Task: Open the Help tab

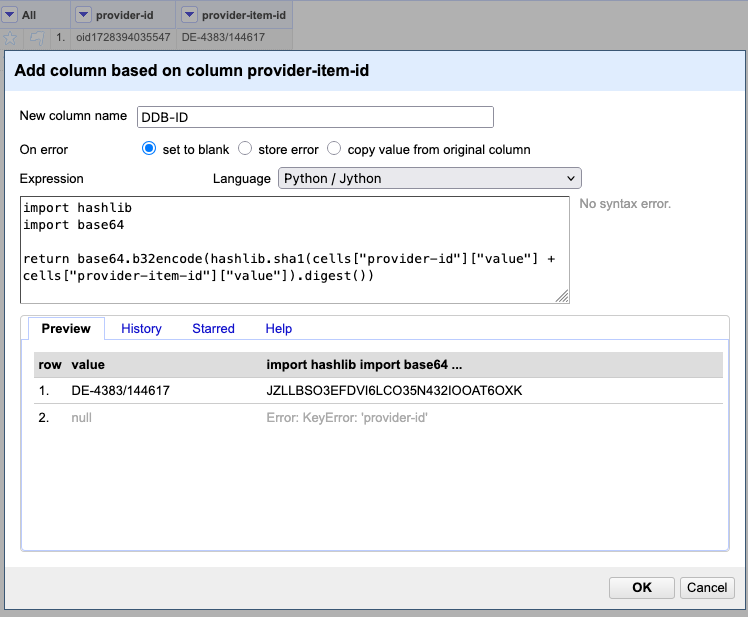Action: [278, 328]
